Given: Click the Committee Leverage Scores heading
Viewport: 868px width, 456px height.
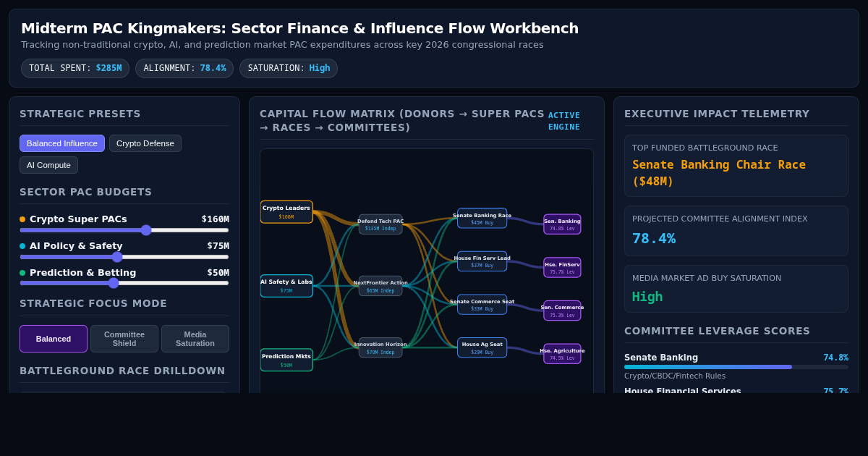Looking at the screenshot, I should click(717, 331).
